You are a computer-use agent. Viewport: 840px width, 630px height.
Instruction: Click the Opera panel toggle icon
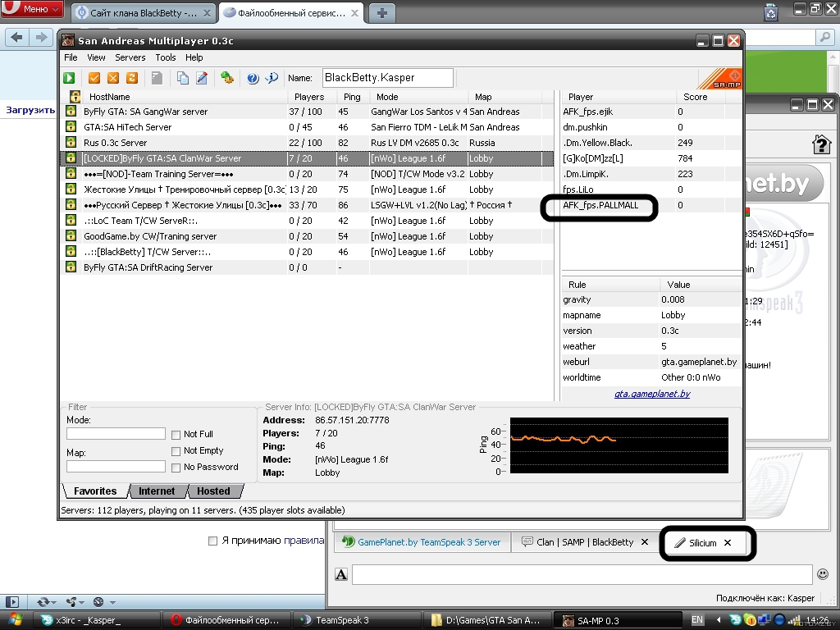(x=11, y=602)
